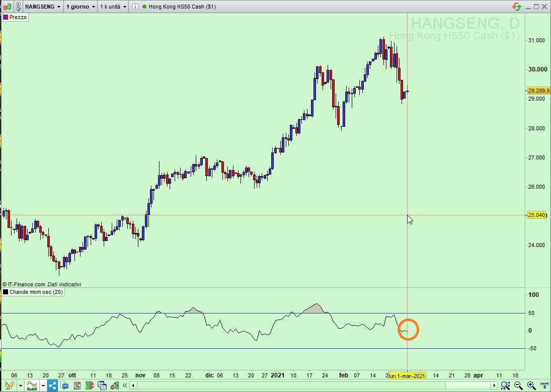Click the chart link-group icon with check mark
Screen dimensions: 551x392
pyautogui.click(x=19, y=7)
